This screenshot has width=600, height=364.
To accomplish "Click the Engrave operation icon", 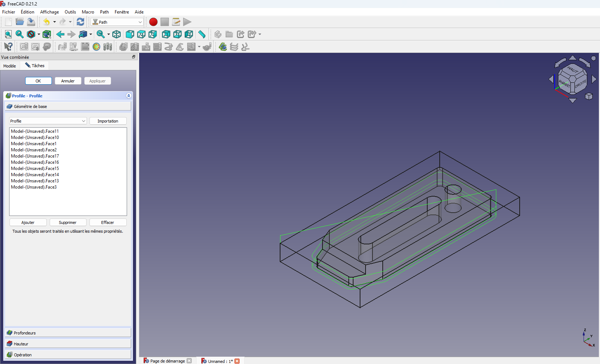I will tap(180, 47).
